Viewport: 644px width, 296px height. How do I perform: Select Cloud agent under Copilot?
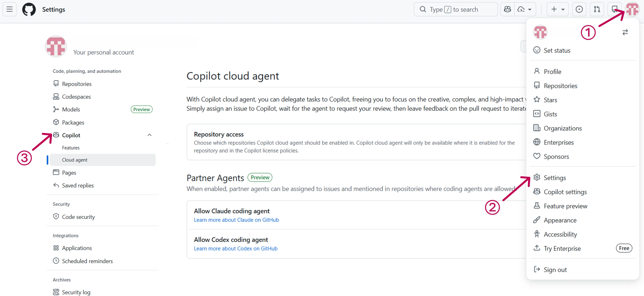tap(103, 160)
